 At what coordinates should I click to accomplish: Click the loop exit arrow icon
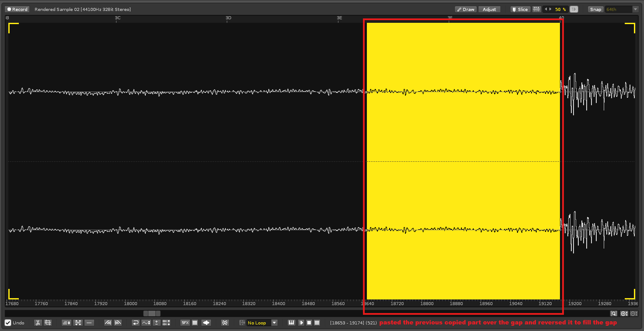click(242, 323)
